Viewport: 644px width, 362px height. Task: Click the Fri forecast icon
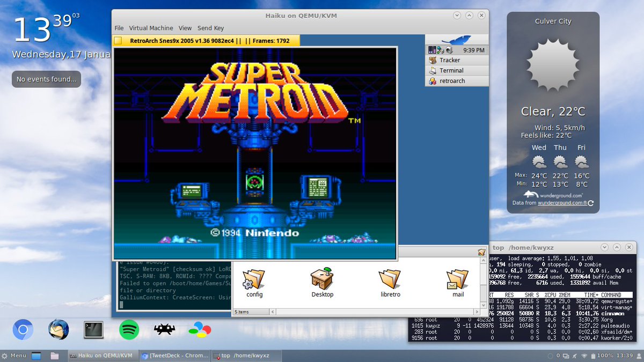(582, 162)
